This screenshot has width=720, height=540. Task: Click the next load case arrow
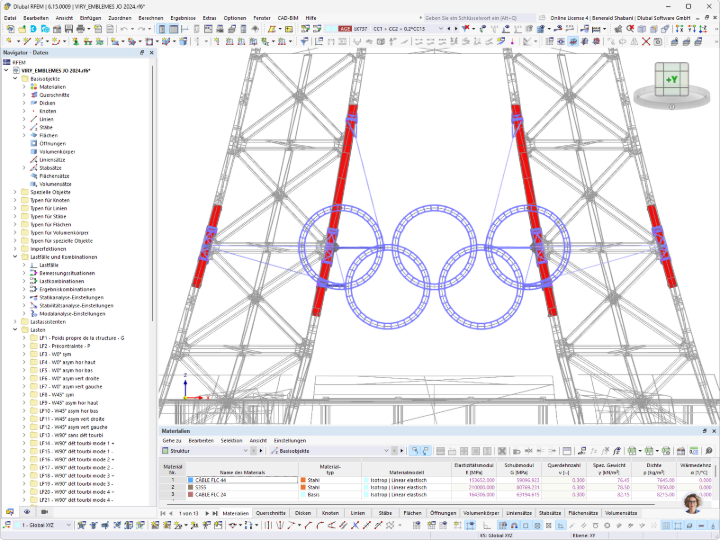[456, 28]
